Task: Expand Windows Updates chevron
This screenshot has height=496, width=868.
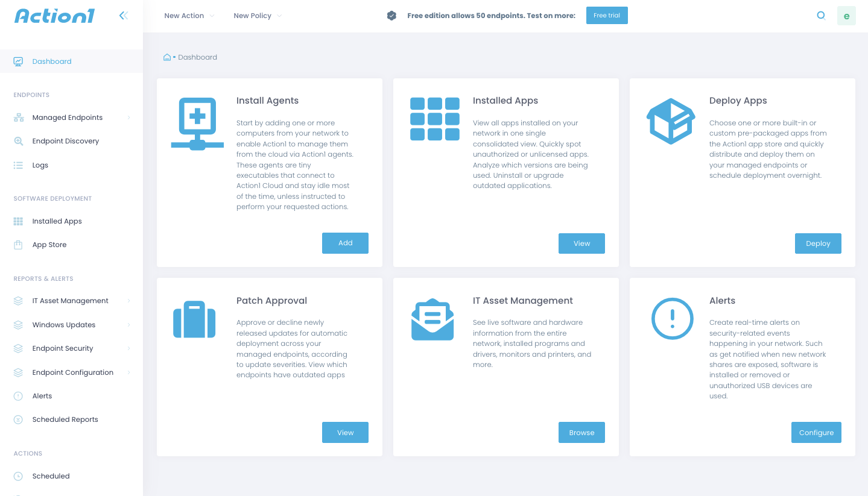Action: [128, 325]
